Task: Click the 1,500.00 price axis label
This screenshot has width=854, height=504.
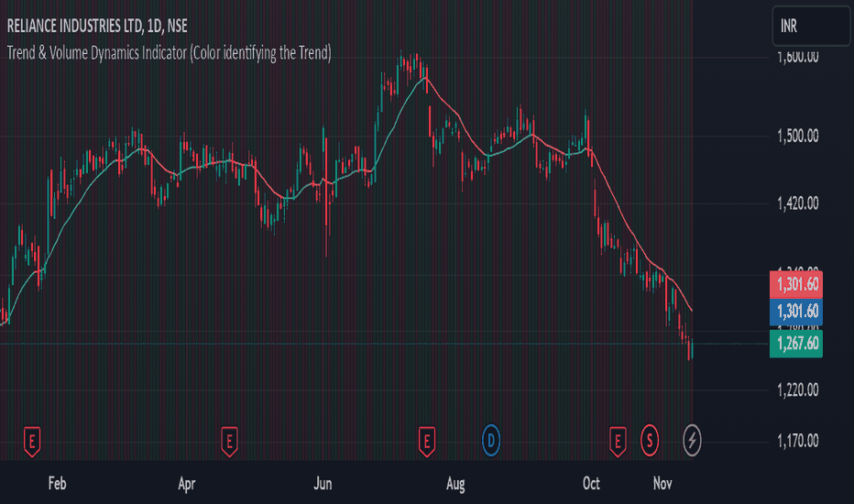Action: tap(797, 136)
